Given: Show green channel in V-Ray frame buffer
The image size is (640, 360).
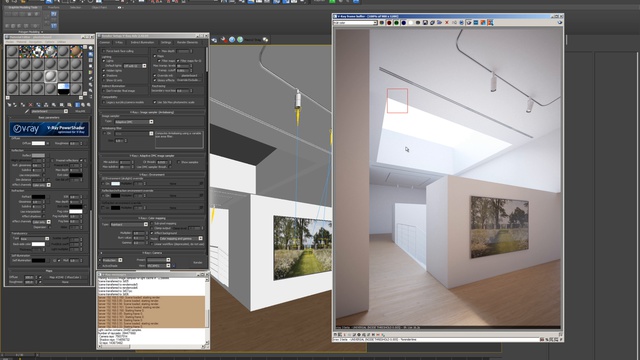Looking at the screenshot, I should pyautogui.click(x=396, y=23).
